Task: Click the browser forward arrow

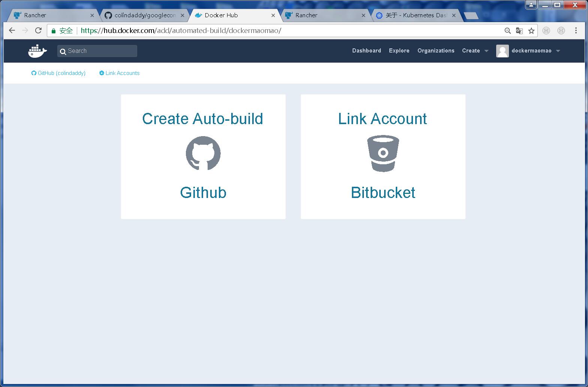Action: point(25,31)
